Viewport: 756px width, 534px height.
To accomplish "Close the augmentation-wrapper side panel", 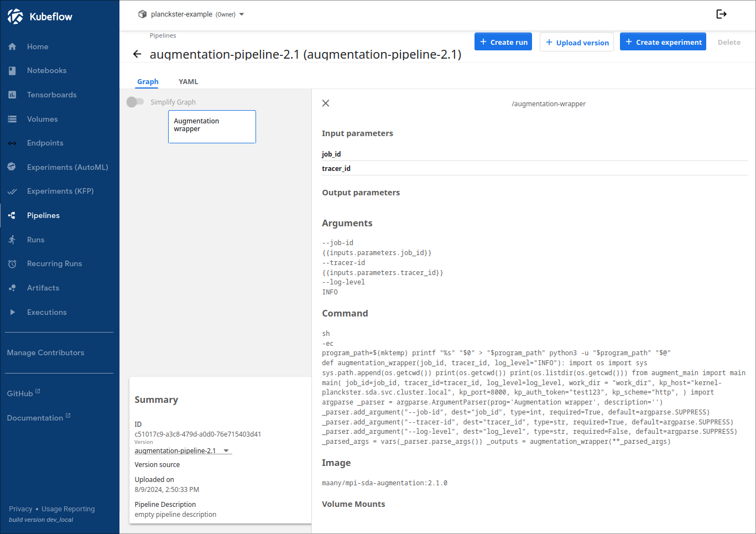I will coord(326,103).
